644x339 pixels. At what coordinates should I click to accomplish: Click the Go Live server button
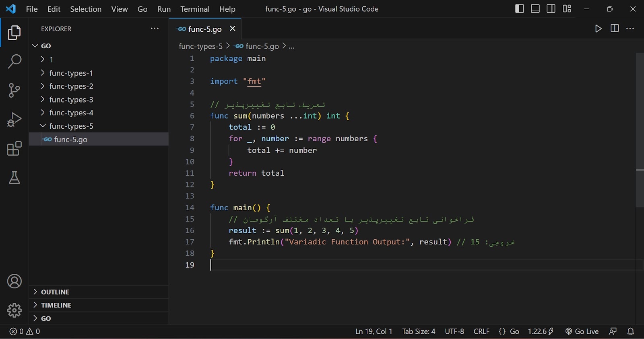pos(582,331)
